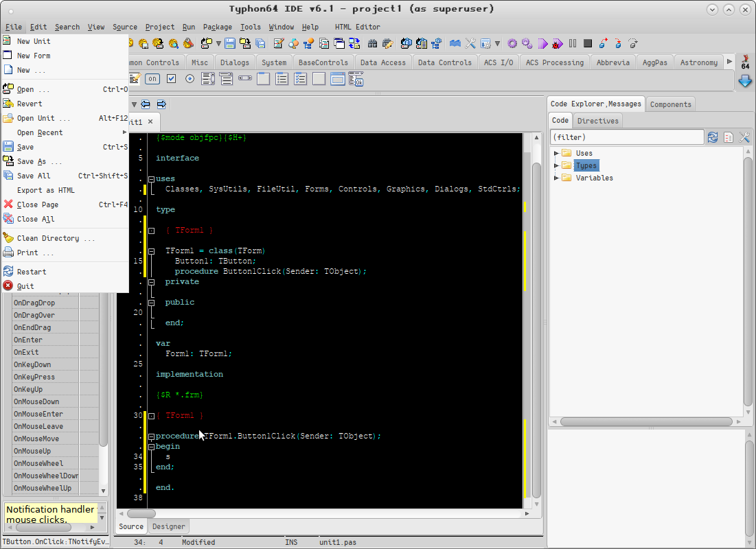The width and height of the screenshot is (756, 549).
Task: Collapse the TForm1 class fold marker in the editor
Action: coord(151,251)
